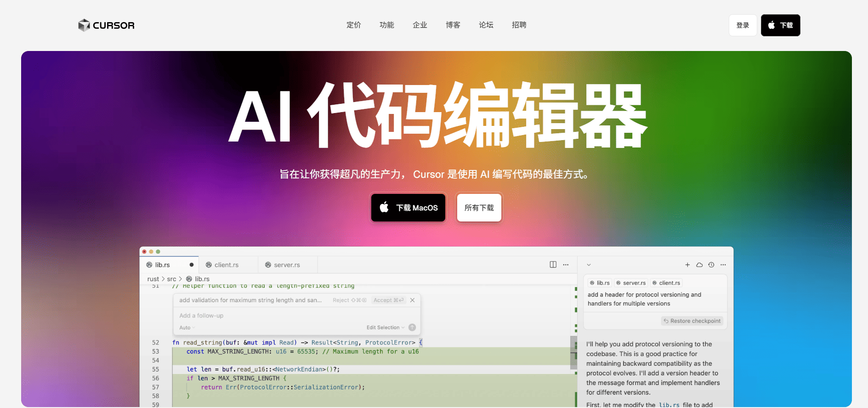The width and height of the screenshot is (868, 408).
Task: Click the new chat plus icon
Action: [687, 265]
